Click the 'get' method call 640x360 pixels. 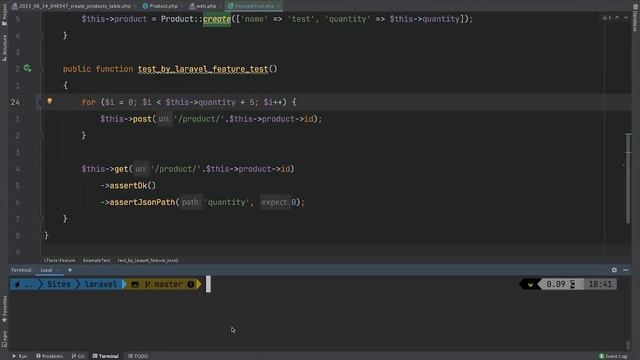pyautogui.click(x=121, y=169)
